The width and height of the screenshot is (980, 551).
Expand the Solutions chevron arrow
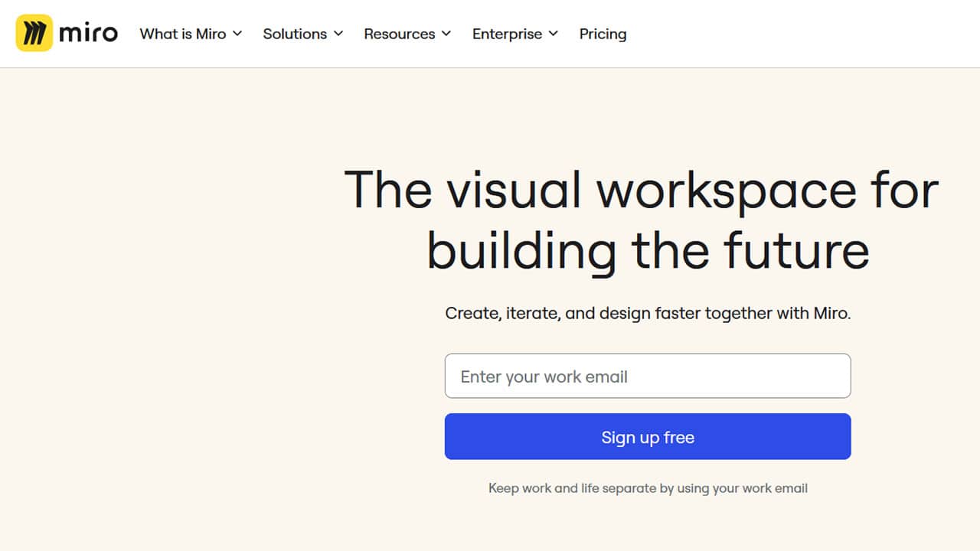tap(338, 34)
